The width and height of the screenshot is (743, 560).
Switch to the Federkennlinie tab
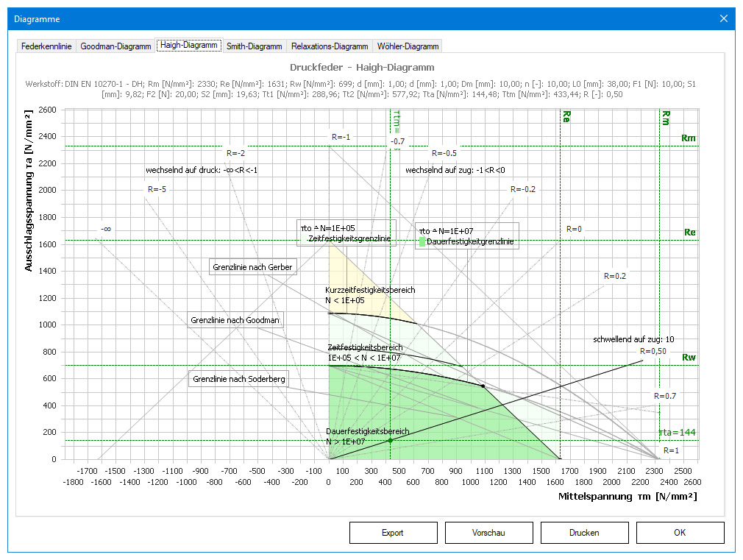pyautogui.click(x=46, y=46)
